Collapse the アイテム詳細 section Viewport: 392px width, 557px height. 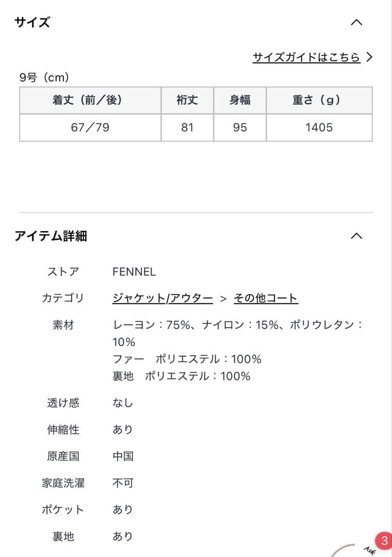(x=356, y=236)
